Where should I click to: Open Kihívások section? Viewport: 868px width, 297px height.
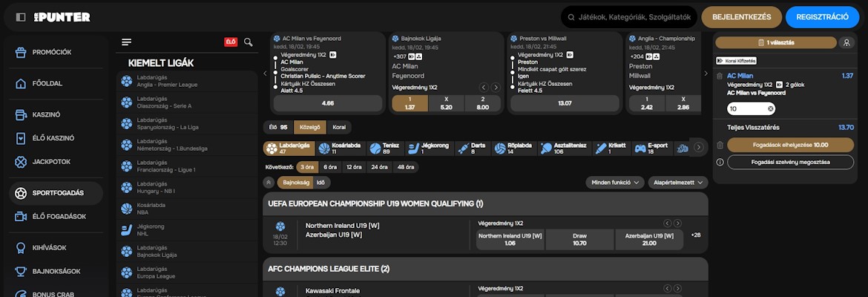(56, 248)
